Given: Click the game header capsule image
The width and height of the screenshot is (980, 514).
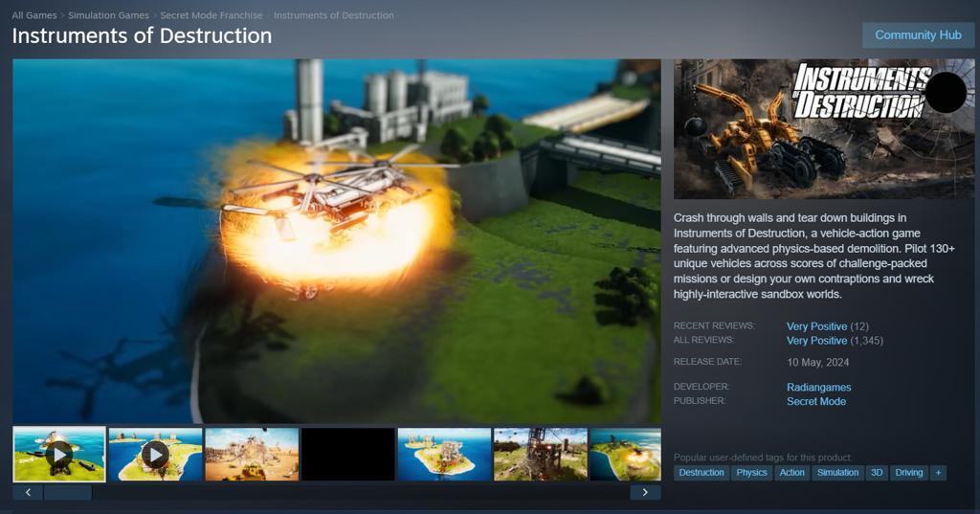Looking at the screenshot, I should pyautogui.click(x=824, y=129).
